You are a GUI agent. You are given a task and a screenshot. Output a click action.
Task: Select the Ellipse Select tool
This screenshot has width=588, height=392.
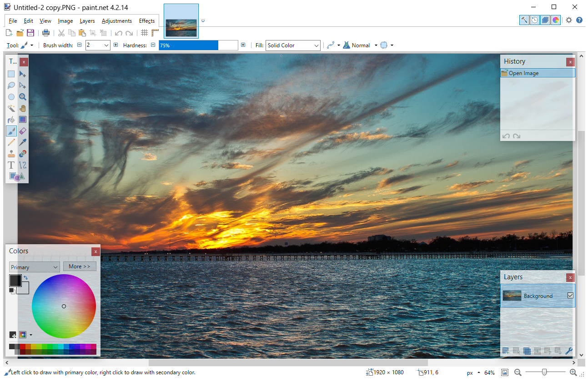click(11, 97)
